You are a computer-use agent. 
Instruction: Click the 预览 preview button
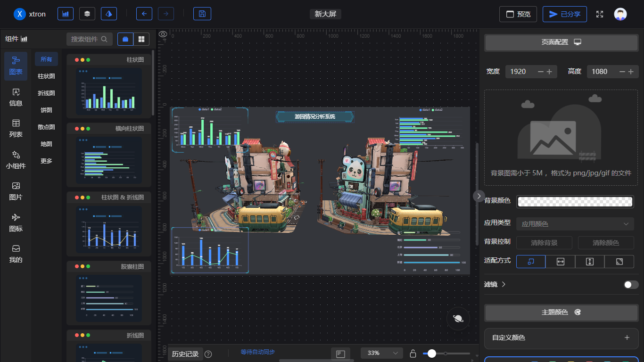pos(518,14)
